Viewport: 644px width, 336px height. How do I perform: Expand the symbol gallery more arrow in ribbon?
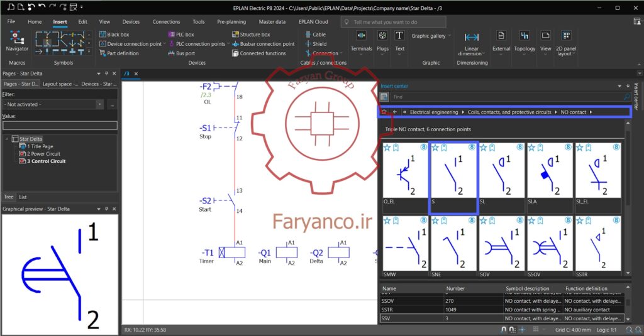tap(89, 52)
